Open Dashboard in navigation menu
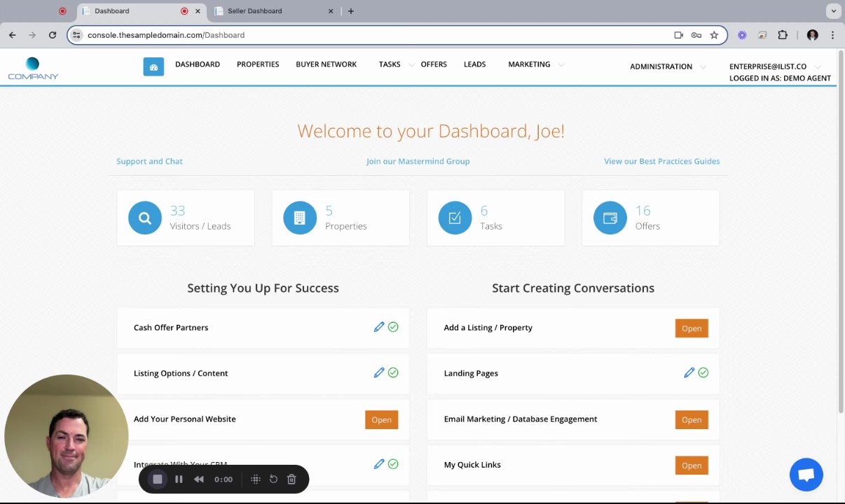The height and width of the screenshot is (504, 845). coord(198,64)
